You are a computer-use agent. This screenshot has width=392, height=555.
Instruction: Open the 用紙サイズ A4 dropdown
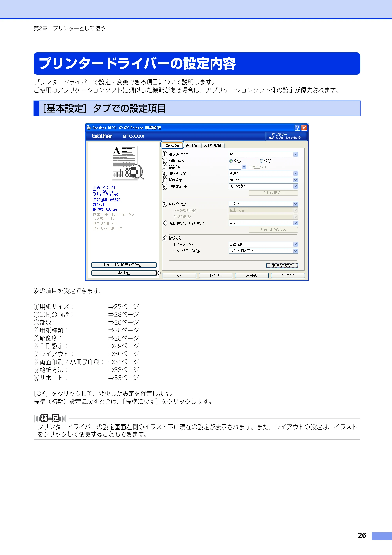(263, 154)
